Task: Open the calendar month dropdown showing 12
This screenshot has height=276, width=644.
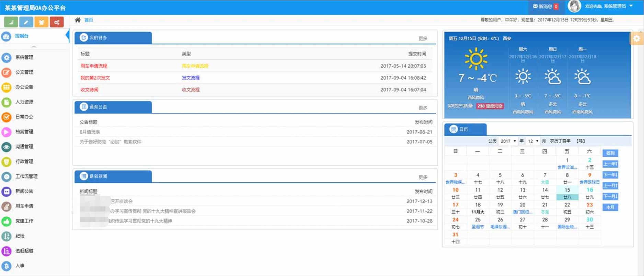Action: click(533, 141)
